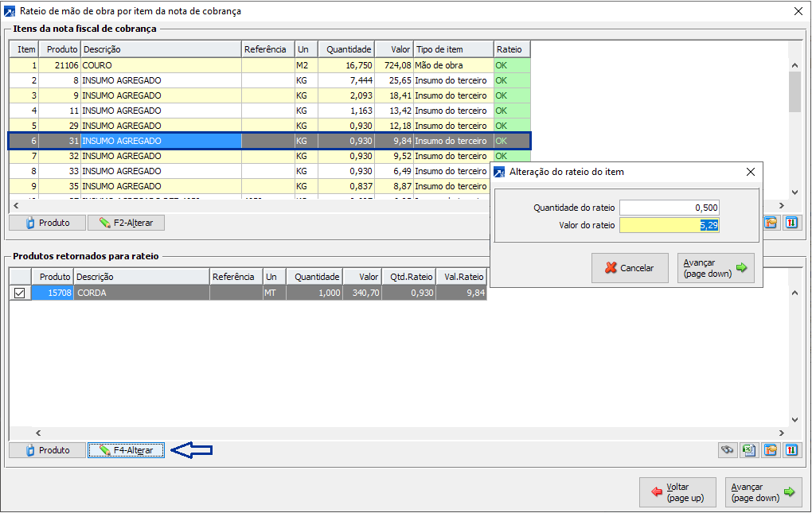This screenshot has width=812, height=513.
Task: Click Val.Rateio column header
Action: pyautogui.click(x=462, y=277)
